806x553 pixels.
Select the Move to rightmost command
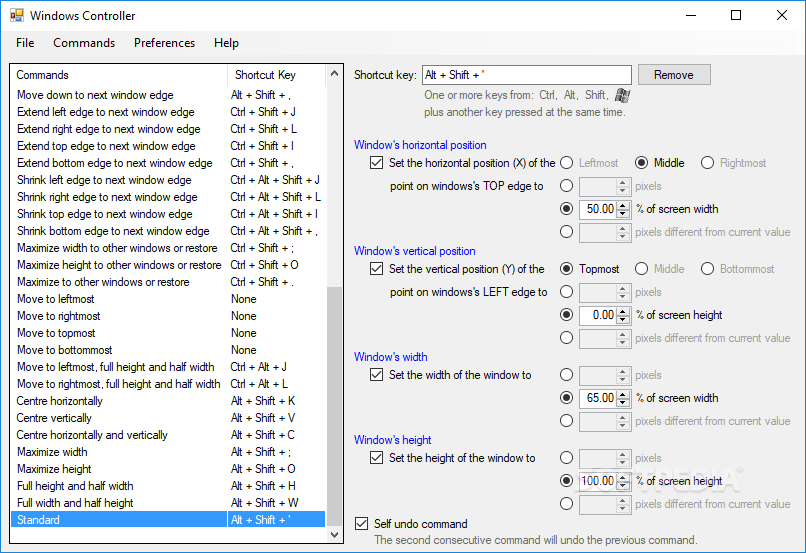point(168,316)
